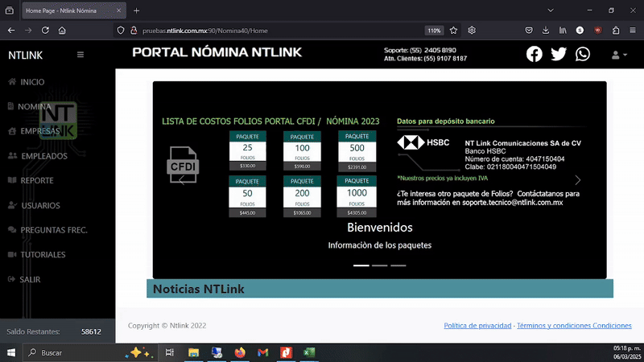Click browser forward arrow
644x362 pixels.
coord(28,31)
